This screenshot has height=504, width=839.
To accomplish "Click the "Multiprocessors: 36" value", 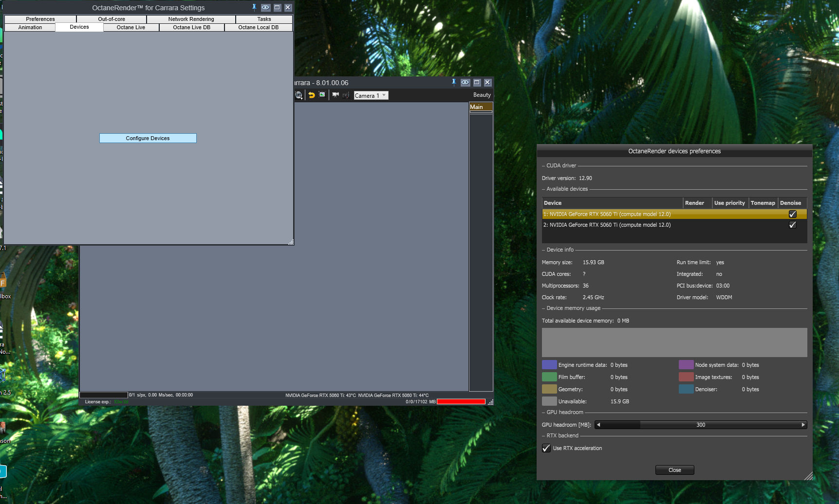I will pyautogui.click(x=586, y=286).
